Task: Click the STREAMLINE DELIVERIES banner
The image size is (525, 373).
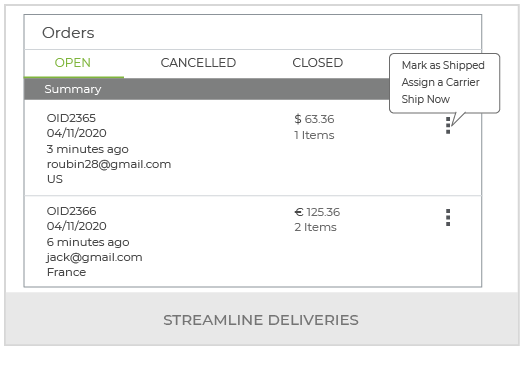Action: point(261,320)
